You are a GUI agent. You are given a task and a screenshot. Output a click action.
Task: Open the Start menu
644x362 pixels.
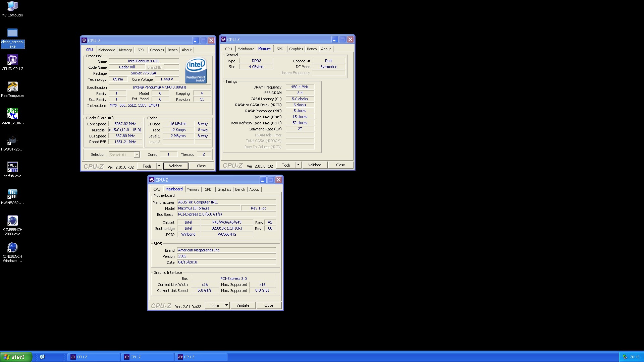(x=16, y=357)
